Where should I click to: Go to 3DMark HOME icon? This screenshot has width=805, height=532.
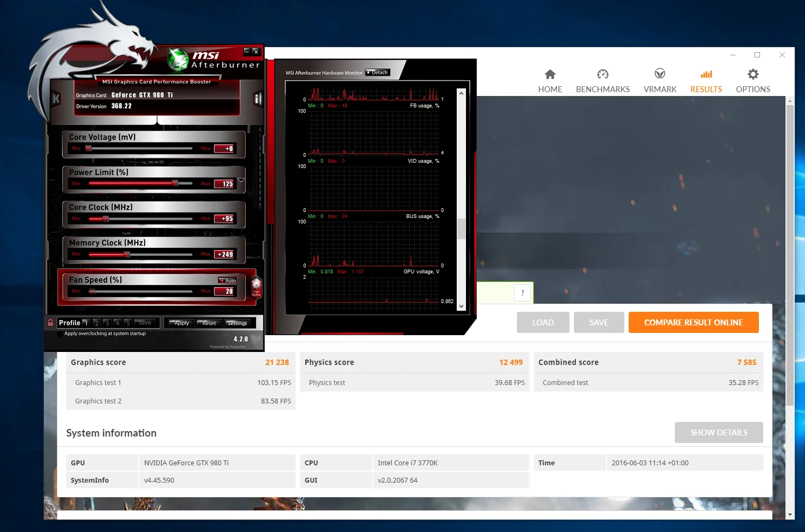pos(550,74)
